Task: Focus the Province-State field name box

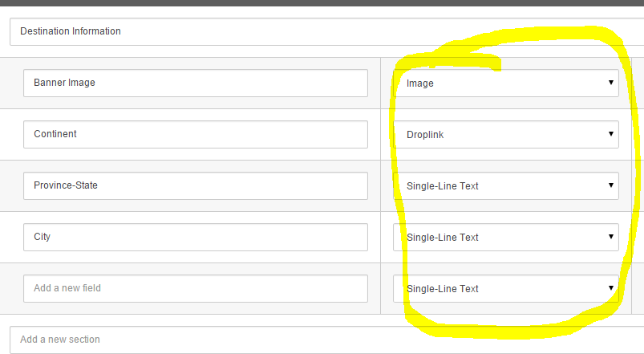Action: pos(195,185)
